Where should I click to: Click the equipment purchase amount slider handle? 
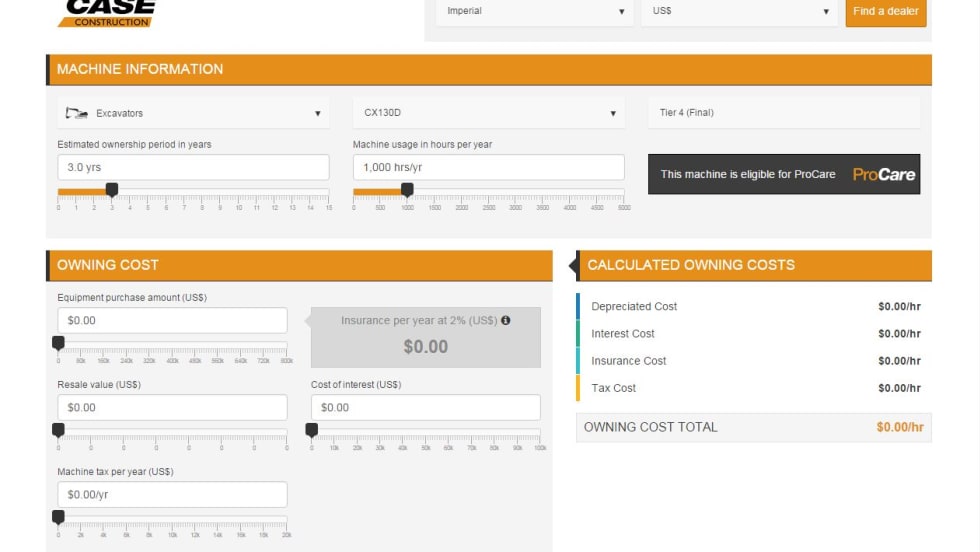point(58,343)
